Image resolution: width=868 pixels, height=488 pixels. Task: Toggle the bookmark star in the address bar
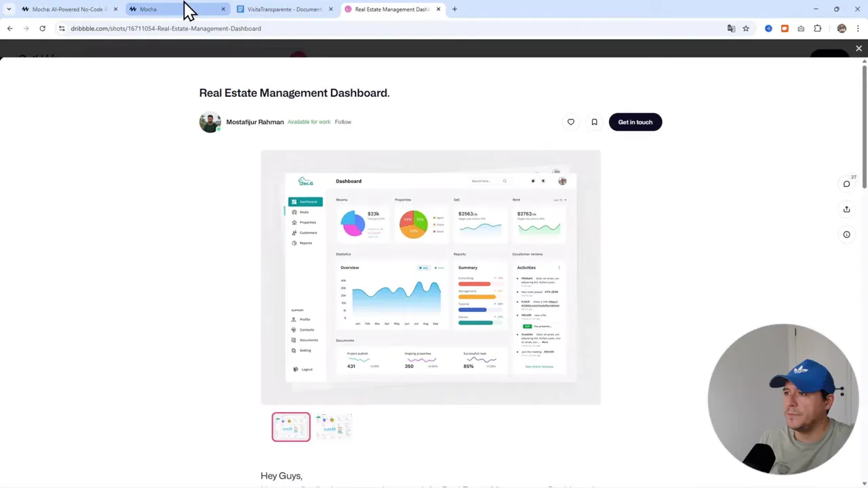pyautogui.click(x=746, y=28)
